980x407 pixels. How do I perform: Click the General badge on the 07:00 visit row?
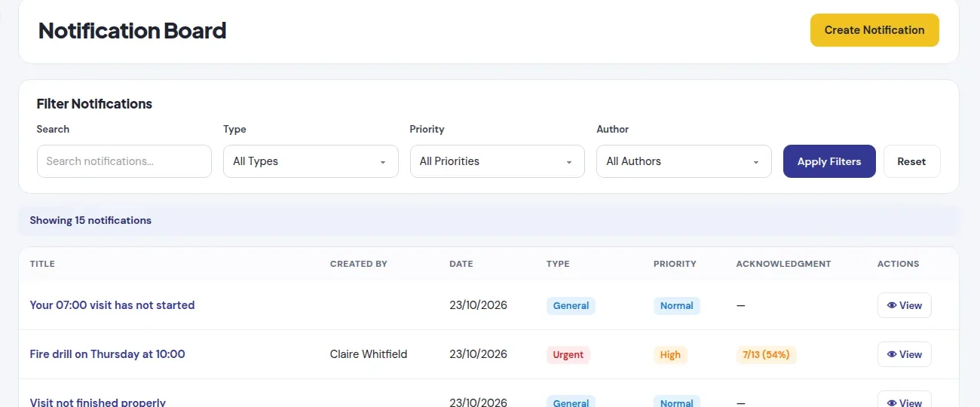571,305
